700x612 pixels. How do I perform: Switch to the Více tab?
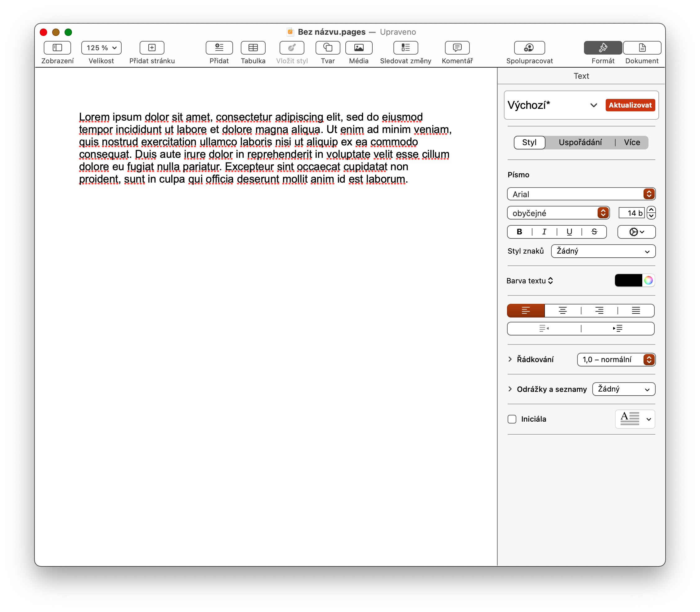[632, 142]
